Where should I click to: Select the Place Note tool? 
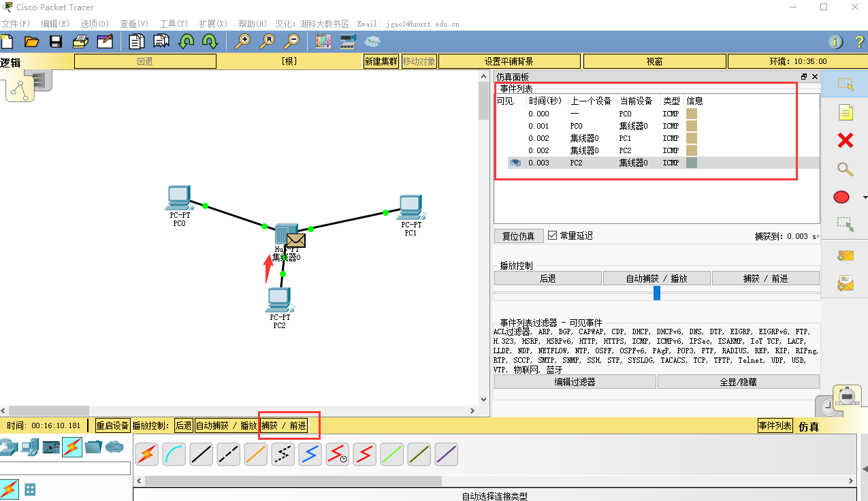[x=844, y=113]
